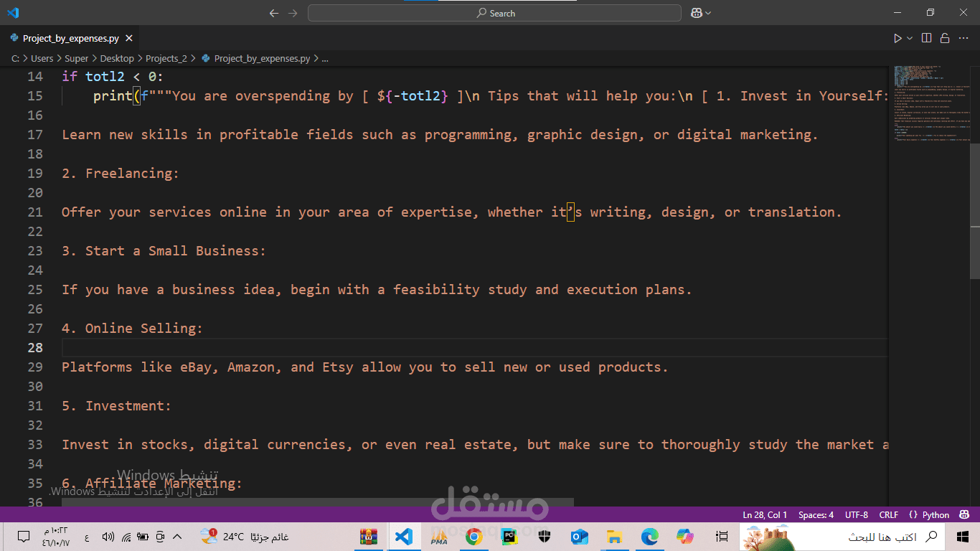Click the command center Search box
Screen dimensions: 980x551
coord(494,13)
